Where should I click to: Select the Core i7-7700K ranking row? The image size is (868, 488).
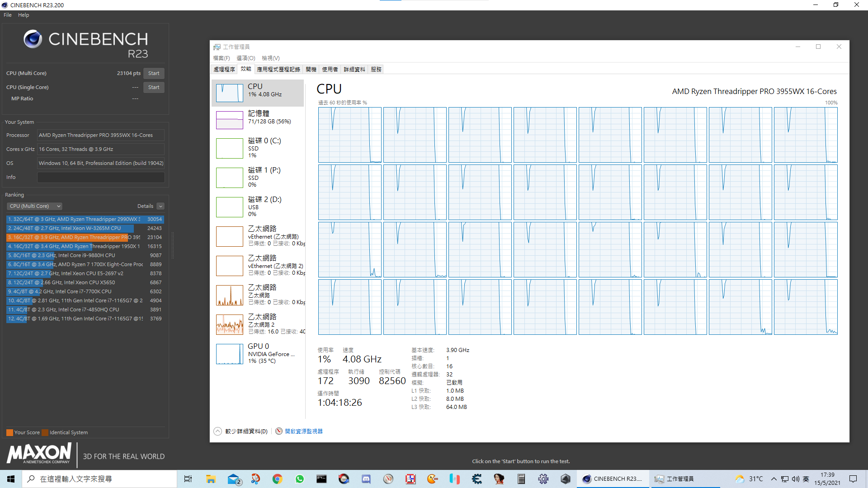tap(85, 291)
